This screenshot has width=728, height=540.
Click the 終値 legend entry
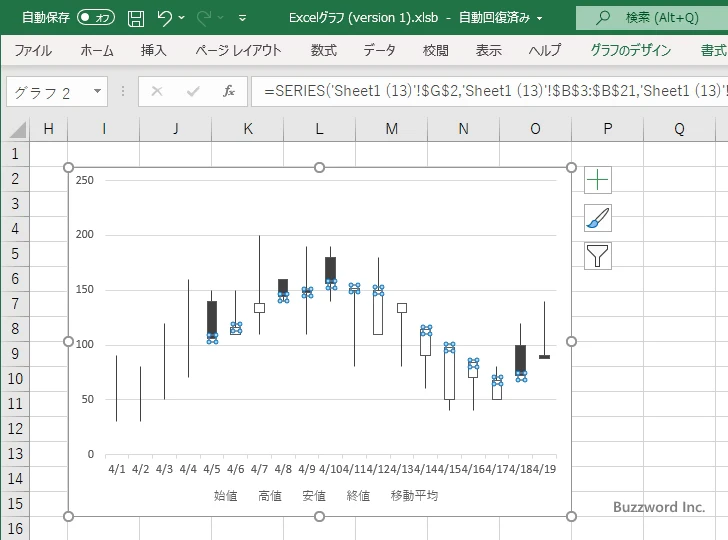click(358, 496)
